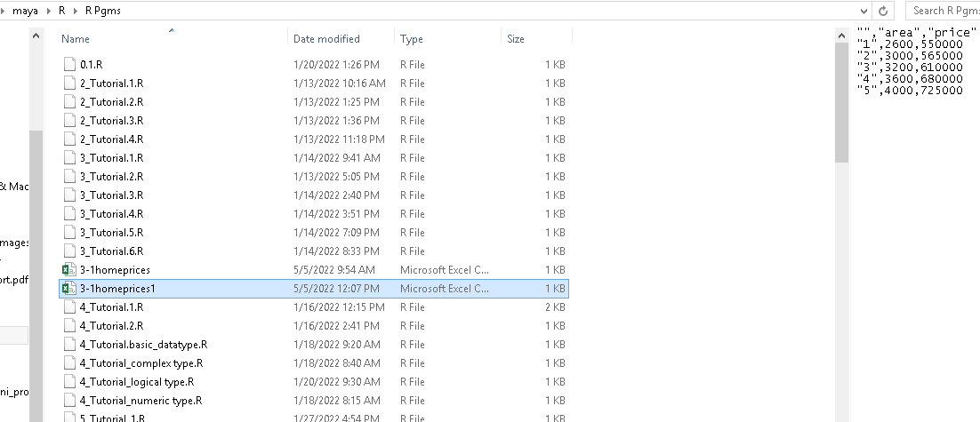Viewport: 980px width, 422px height.
Task: Click the 3_Tutorial.3.R file icon
Action: [x=69, y=195]
